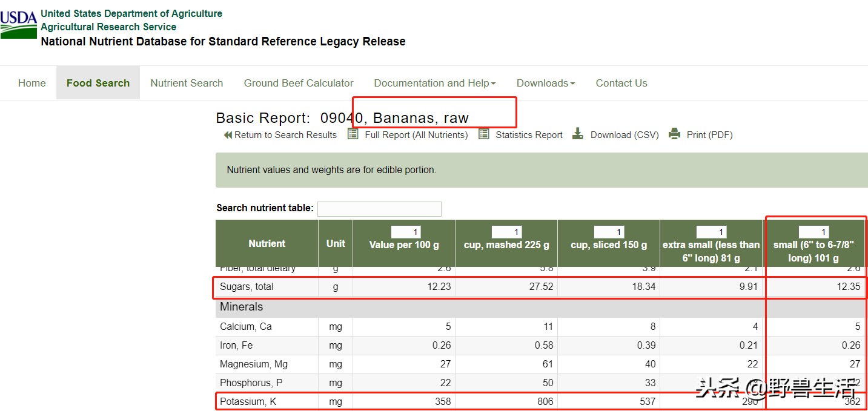Click the Print PDF printer icon

point(675,134)
